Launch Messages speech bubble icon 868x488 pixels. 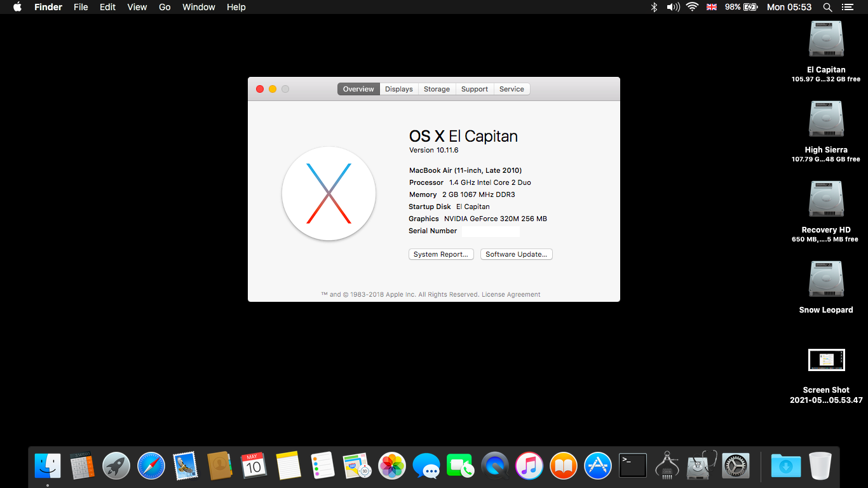tap(426, 466)
